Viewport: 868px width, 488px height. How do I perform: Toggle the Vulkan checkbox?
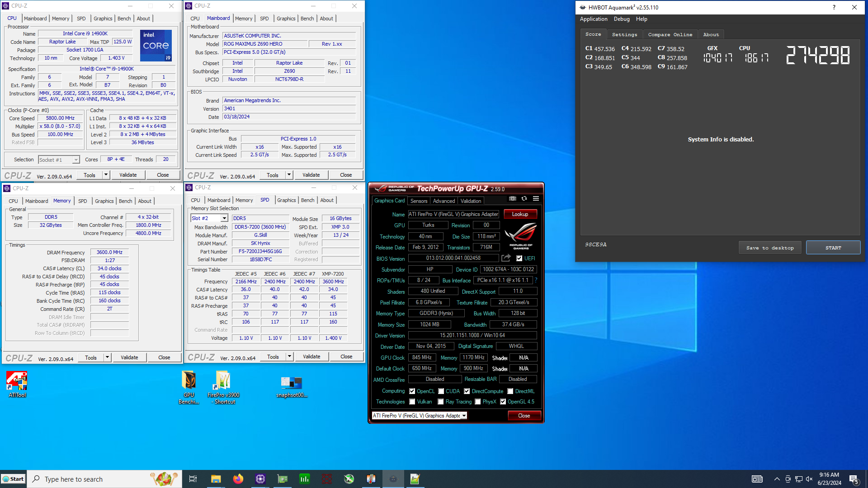[x=412, y=402]
